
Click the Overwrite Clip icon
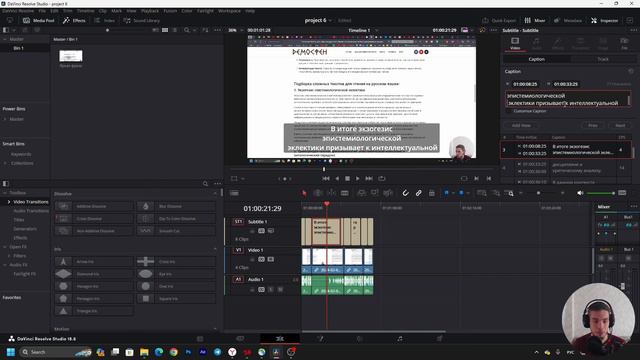(374, 193)
